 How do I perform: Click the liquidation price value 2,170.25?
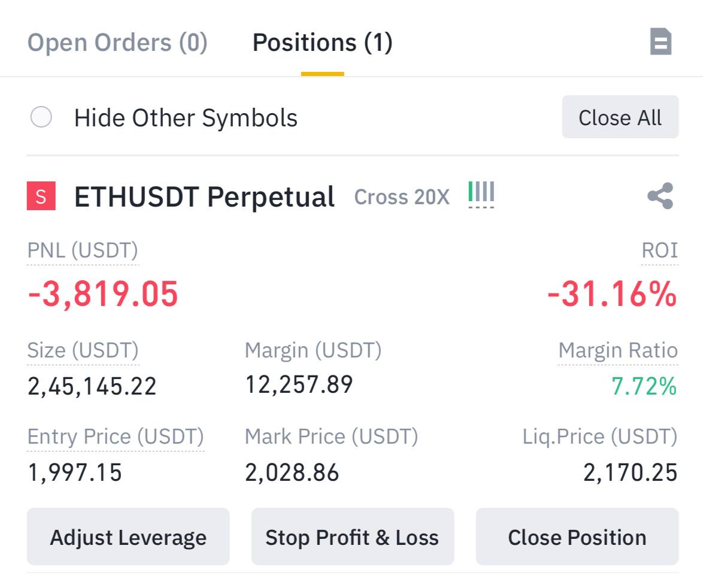click(x=630, y=472)
